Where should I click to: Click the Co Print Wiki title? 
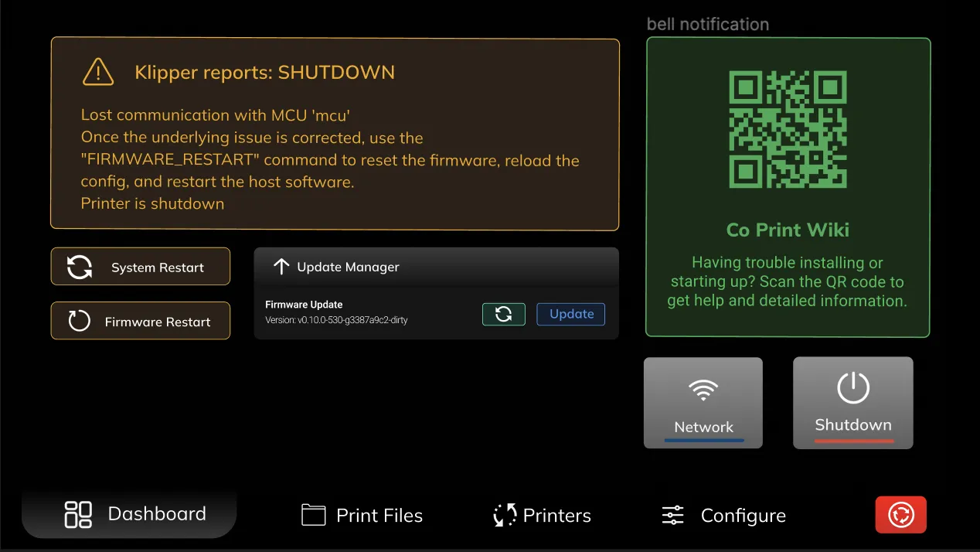point(788,230)
